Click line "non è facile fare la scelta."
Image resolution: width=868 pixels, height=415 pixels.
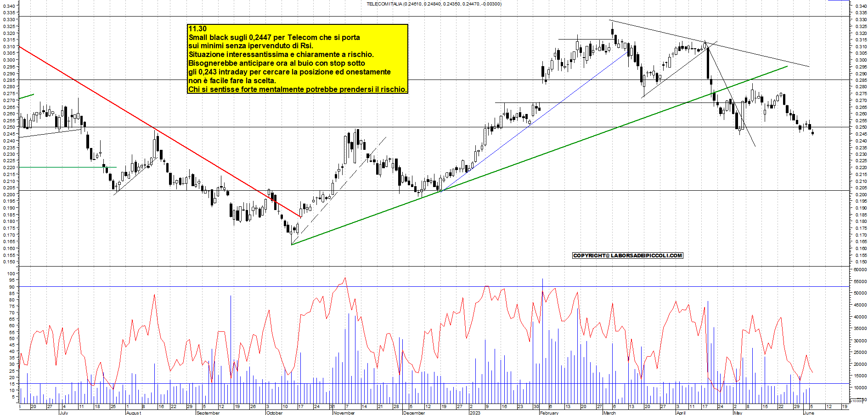point(232,80)
